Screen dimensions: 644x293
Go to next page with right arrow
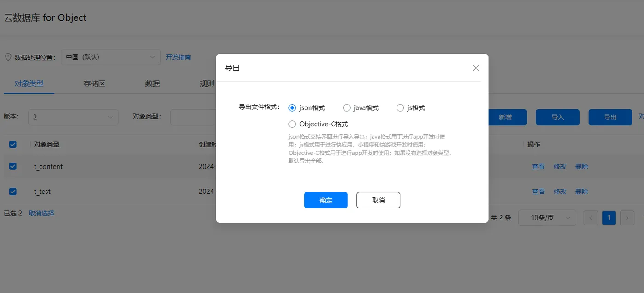(x=627, y=218)
